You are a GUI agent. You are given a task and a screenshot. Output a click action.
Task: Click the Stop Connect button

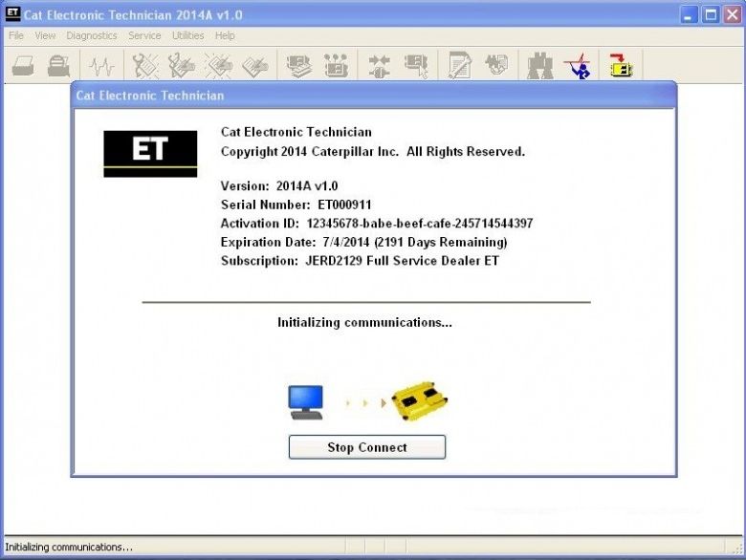pos(367,447)
